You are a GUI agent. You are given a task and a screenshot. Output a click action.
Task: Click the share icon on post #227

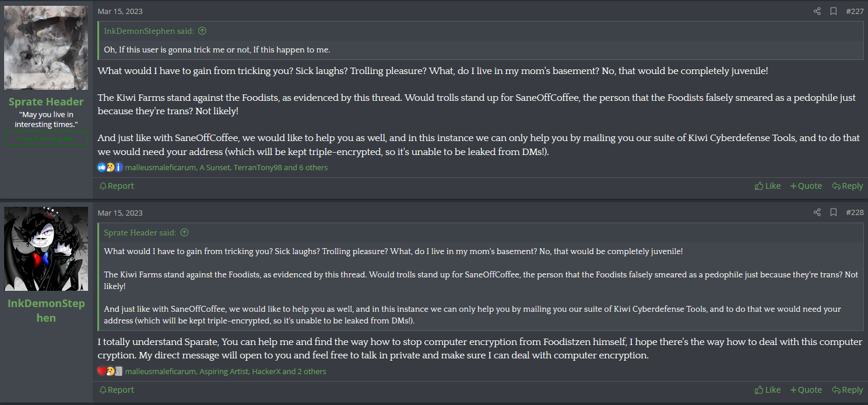(x=817, y=11)
